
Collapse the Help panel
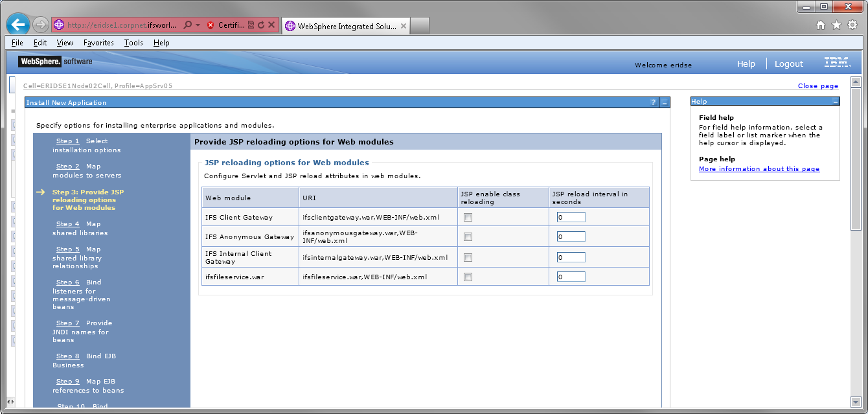pos(835,101)
